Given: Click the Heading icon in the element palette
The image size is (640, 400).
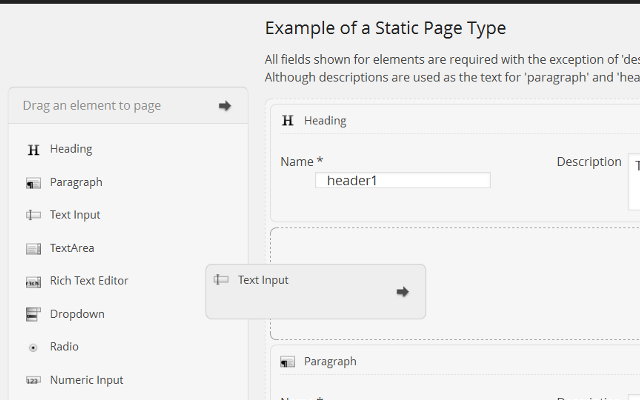Looking at the screenshot, I should tap(33, 150).
